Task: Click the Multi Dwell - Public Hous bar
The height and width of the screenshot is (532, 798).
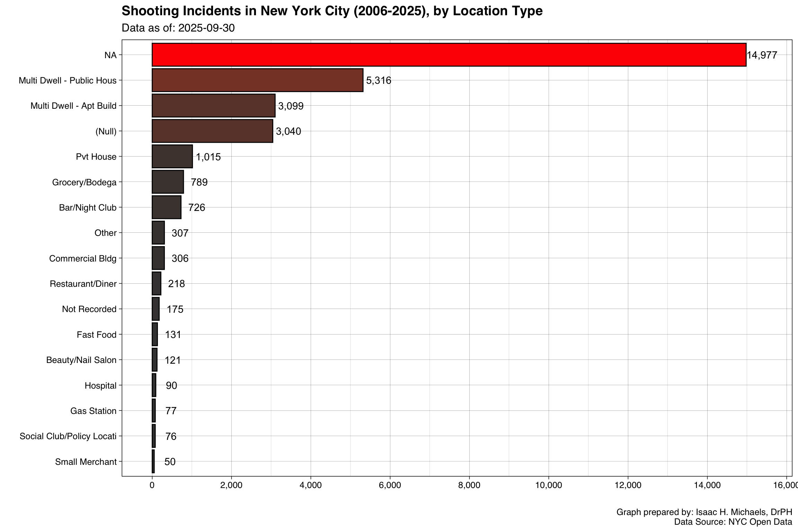Action: pyautogui.click(x=257, y=80)
